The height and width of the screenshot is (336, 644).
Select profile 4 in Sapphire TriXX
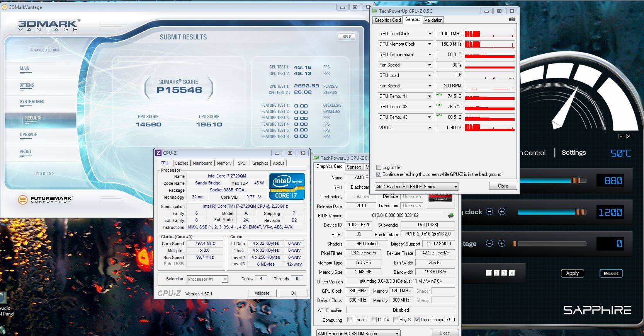[x=512, y=273]
